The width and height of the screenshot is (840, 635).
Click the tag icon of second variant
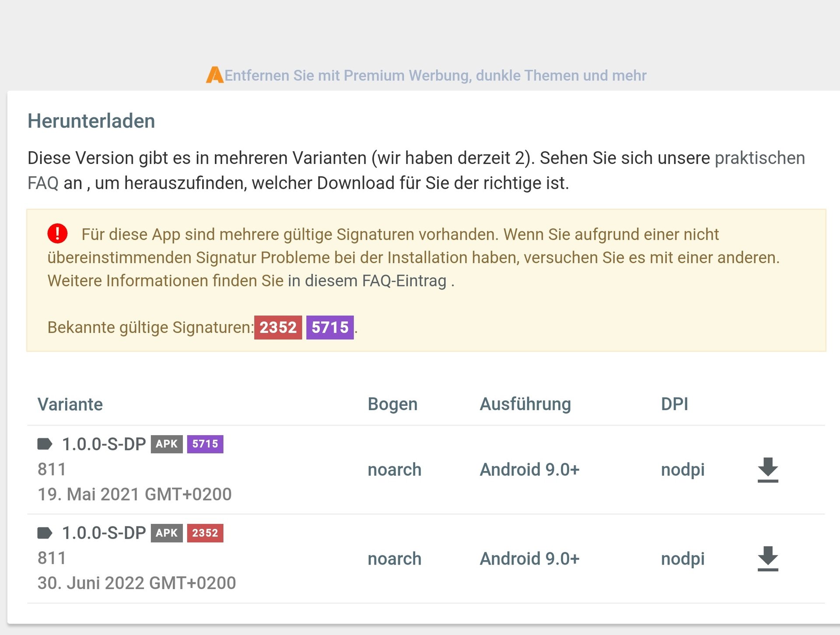click(x=45, y=533)
